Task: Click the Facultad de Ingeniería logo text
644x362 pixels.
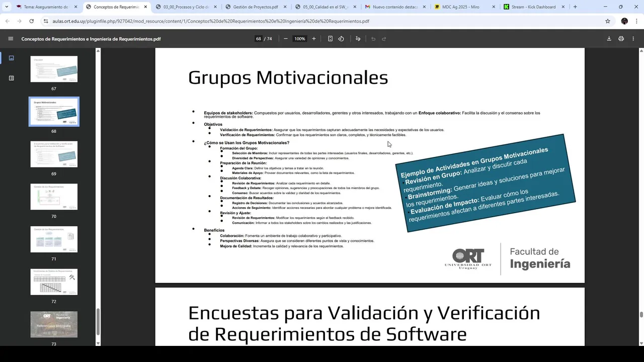Action: click(540, 258)
